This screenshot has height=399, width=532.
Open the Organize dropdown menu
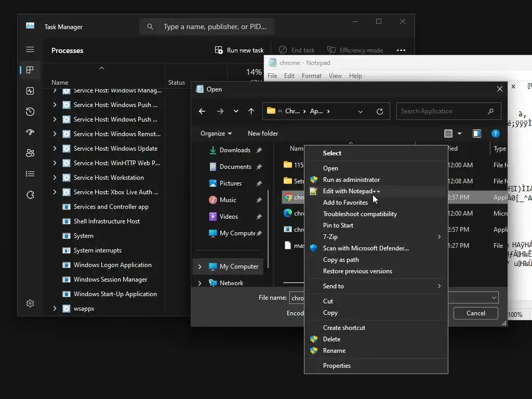[216, 134]
